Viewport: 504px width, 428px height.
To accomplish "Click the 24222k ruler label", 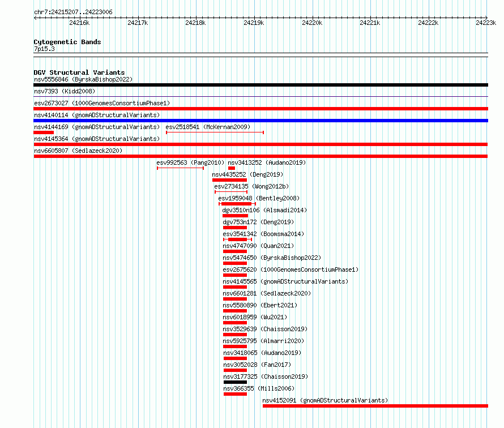I will [x=428, y=23].
